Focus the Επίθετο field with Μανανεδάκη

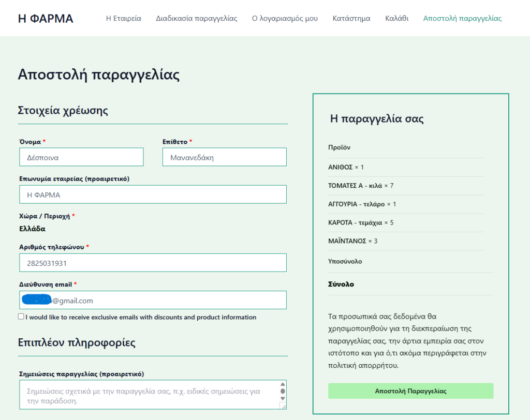(x=224, y=157)
